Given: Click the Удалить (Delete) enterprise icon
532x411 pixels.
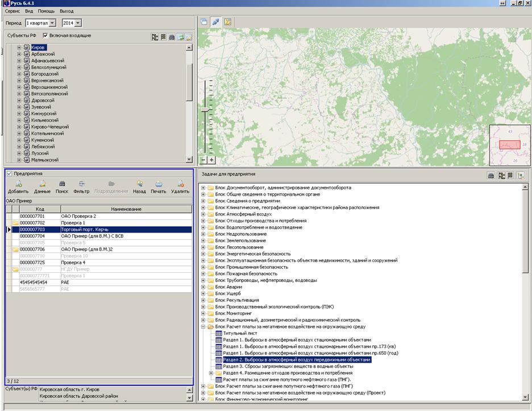Looking at the screenshot, I should tap(180, 184).
